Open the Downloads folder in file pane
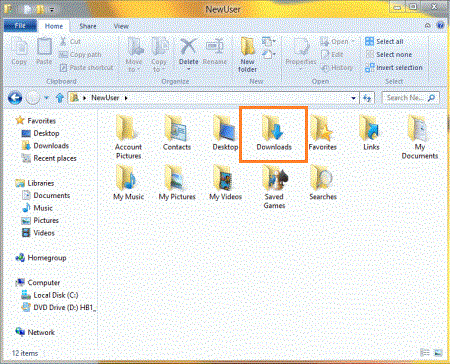450x364 pixels. tap(274, 133)
